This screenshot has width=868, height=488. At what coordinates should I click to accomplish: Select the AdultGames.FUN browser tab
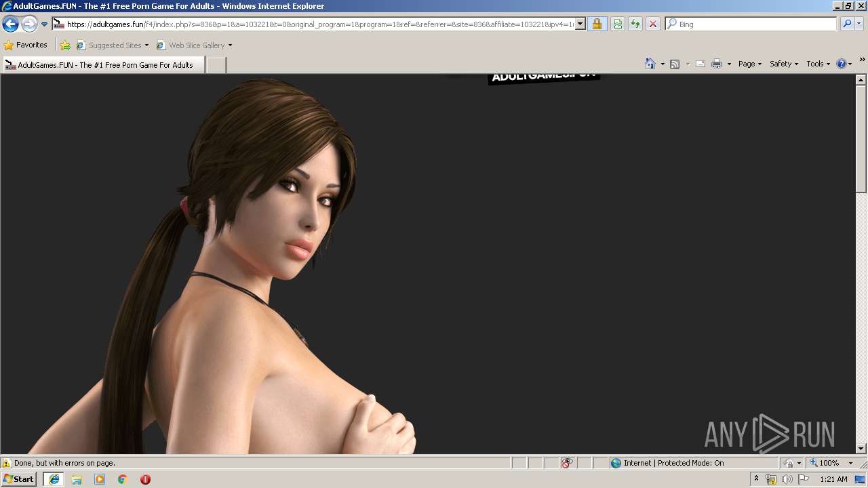point(103,65)
